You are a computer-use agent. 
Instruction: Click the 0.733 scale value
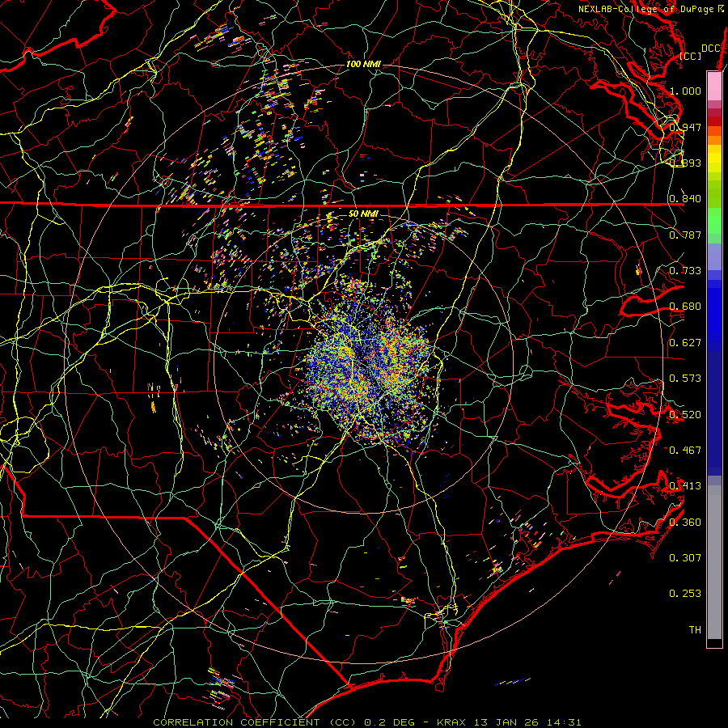pos(685,271)
